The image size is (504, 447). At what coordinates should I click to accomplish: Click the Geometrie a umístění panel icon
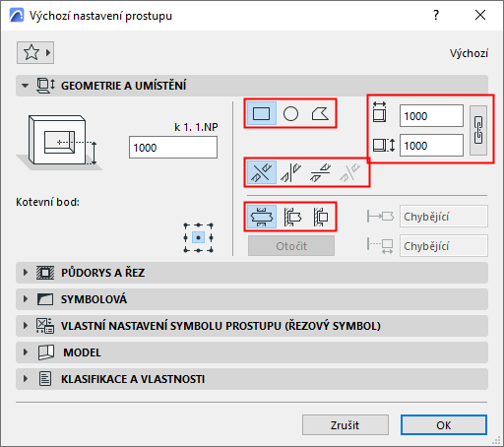coord(45,86)
